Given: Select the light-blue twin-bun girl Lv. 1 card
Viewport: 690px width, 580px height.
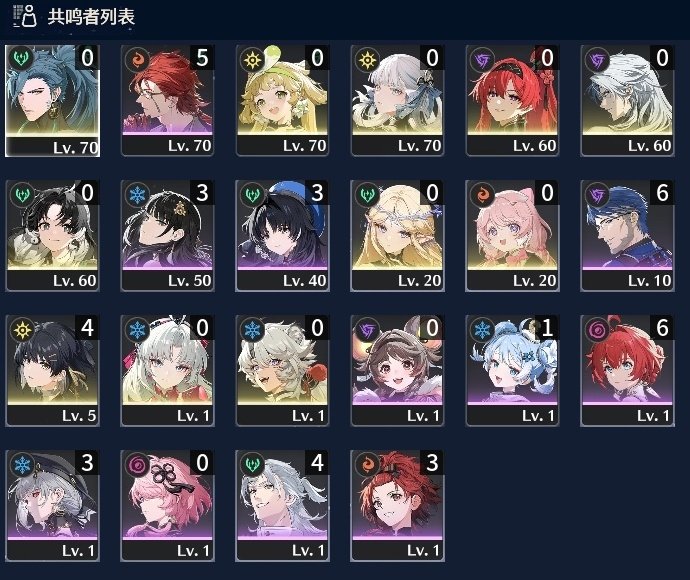Looking at the screenshot, I should [x=512, y=371].
